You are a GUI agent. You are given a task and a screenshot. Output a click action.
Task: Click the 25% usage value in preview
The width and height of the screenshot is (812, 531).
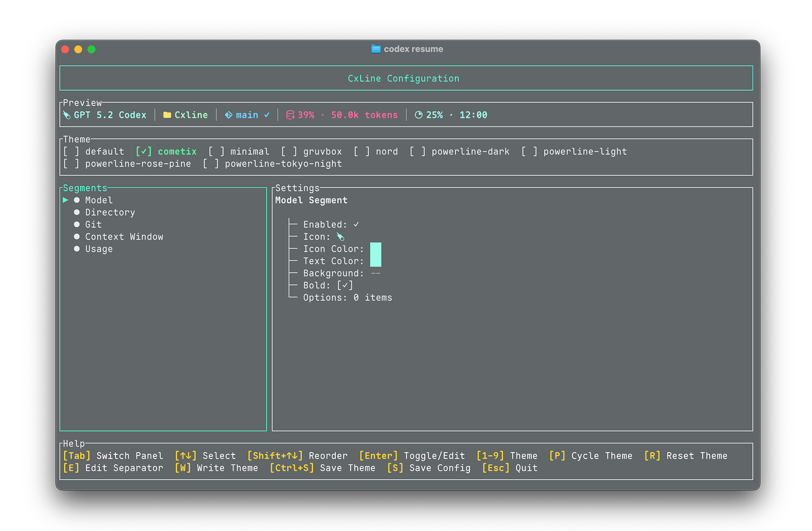(434, 115)
